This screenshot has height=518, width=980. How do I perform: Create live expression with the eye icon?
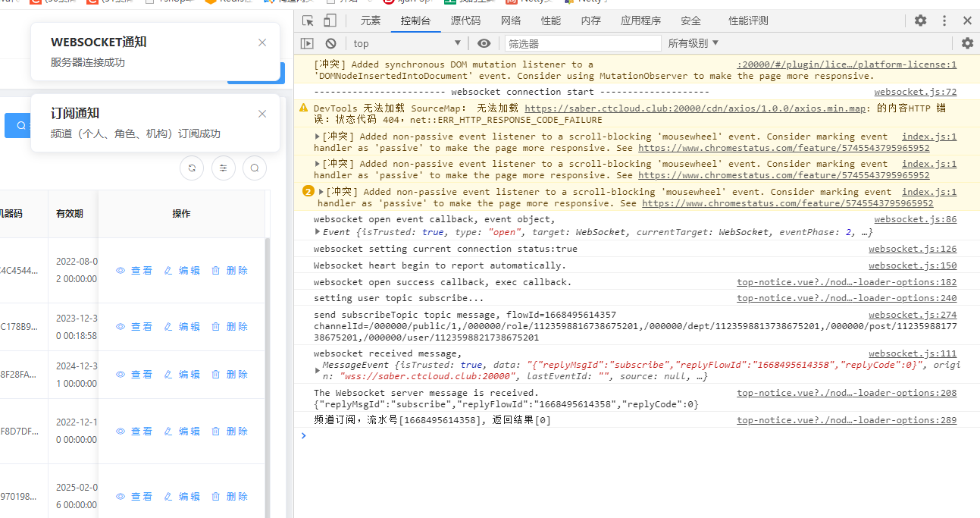[484, 43]
